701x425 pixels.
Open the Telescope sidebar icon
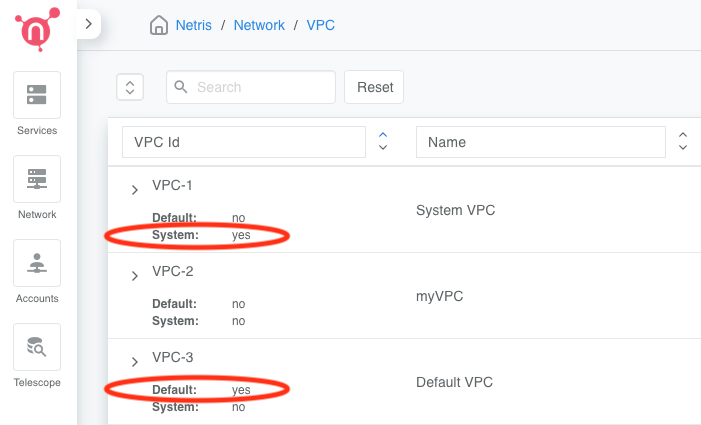pyautogui.click(x=37, y=347)
